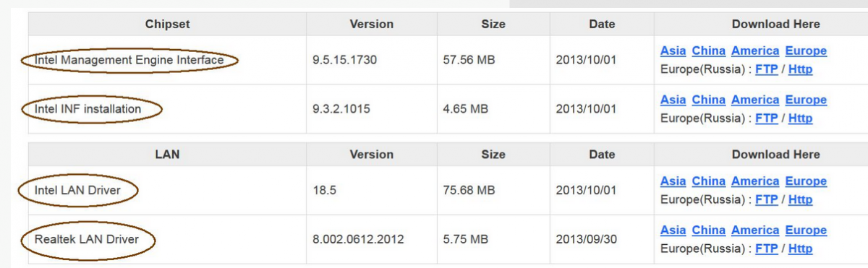Click China link for Intel INF installation
Screen dimensions: 868x268
point(708,100)
